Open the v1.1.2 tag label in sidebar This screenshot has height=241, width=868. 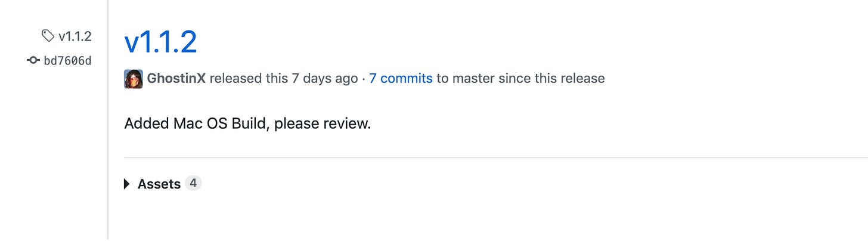point(75,36)
